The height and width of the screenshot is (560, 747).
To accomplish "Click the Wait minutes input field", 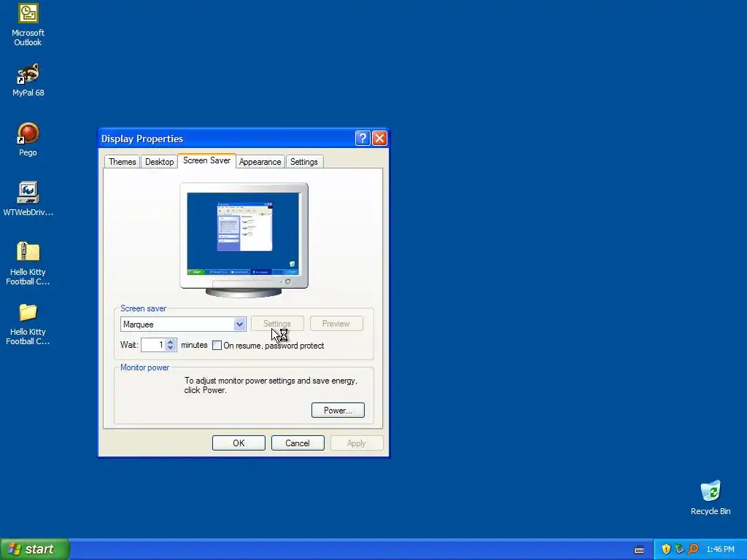I will tap(153, 345).
